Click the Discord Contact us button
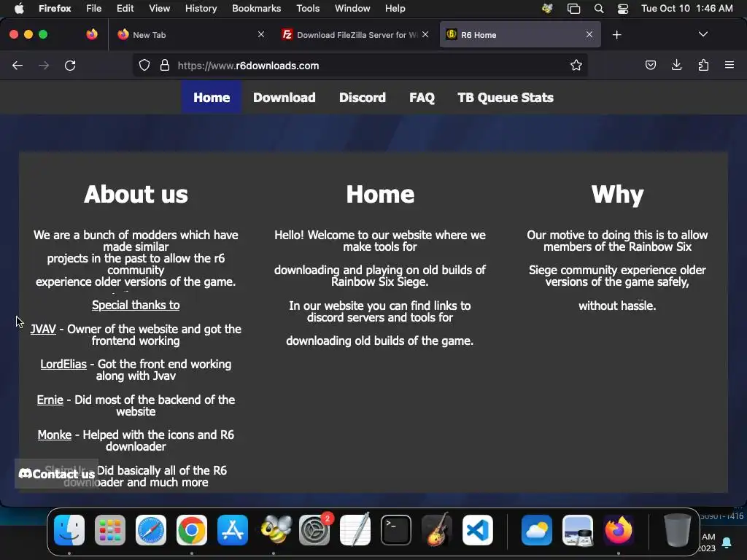747x560 pixels. (57, 474)
